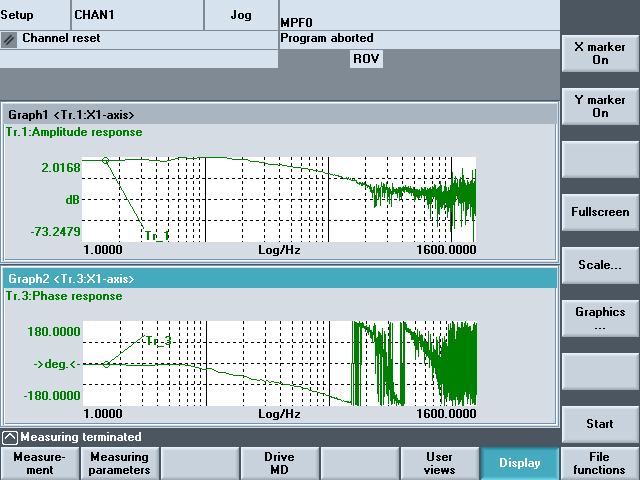
Task: Click the 180.0000 phase axis value
Action: coord(54,331)
